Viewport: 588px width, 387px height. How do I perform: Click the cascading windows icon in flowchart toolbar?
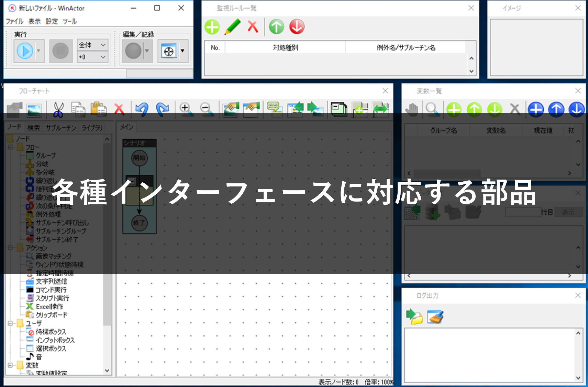pos(339,109)
